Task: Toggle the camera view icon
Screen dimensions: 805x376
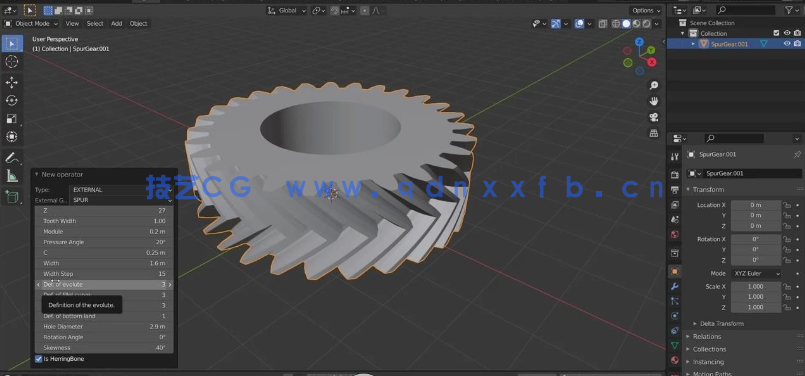Action: [x=654, y=117]
